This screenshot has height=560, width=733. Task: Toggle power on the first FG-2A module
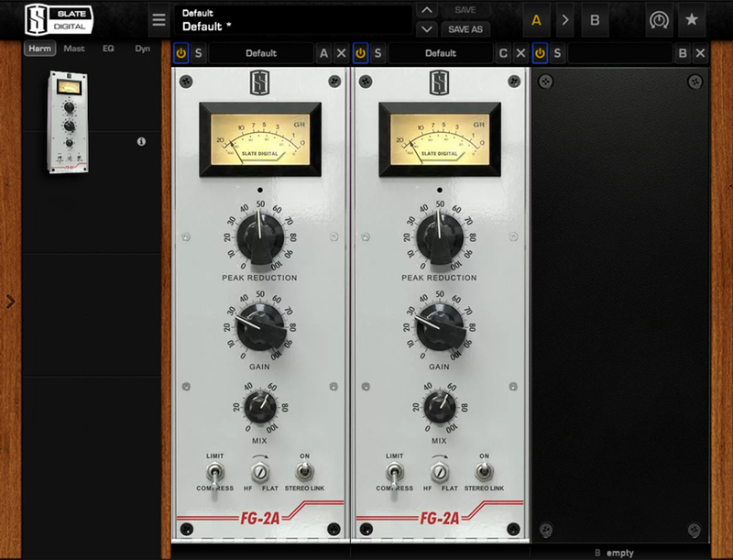[x=181, y=53]
